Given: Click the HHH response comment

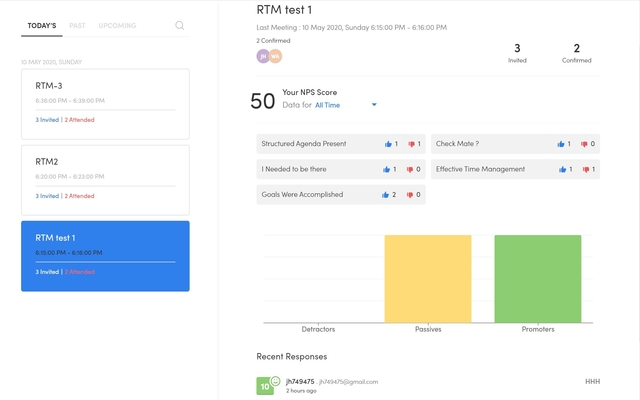Looking at the screenshot, I should (593, 382).
